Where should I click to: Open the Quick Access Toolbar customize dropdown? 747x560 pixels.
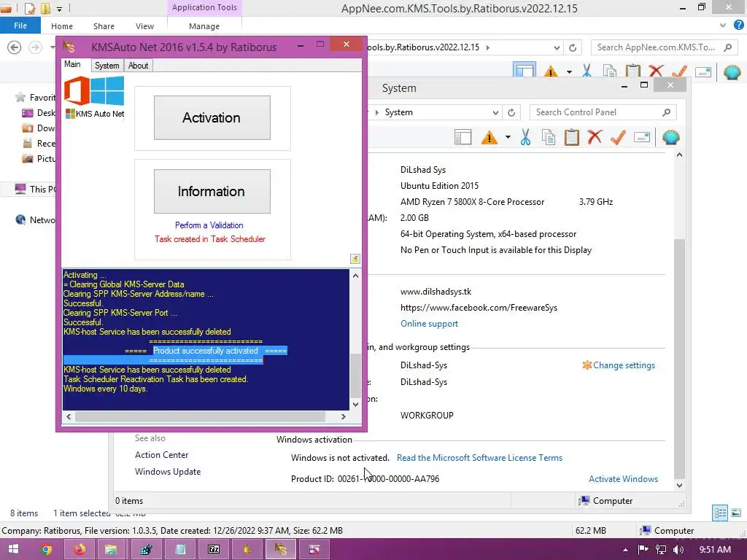click(x=59, y=9)
